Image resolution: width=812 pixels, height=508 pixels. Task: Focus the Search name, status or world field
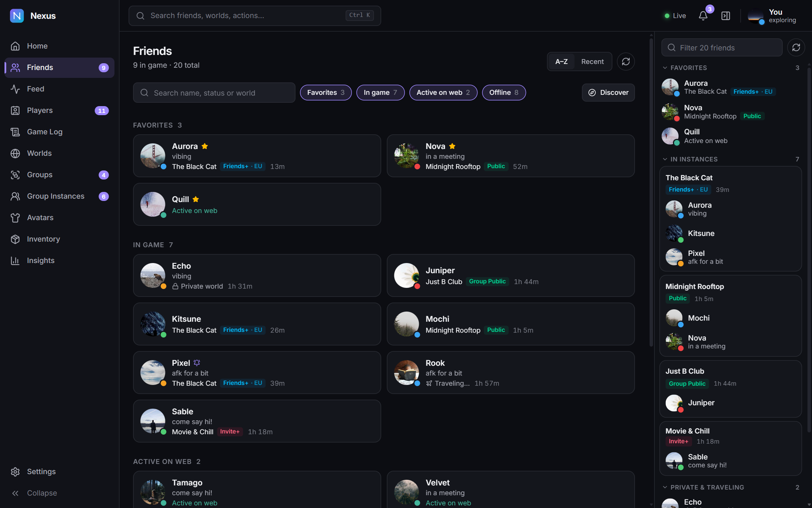click(214, 93)
